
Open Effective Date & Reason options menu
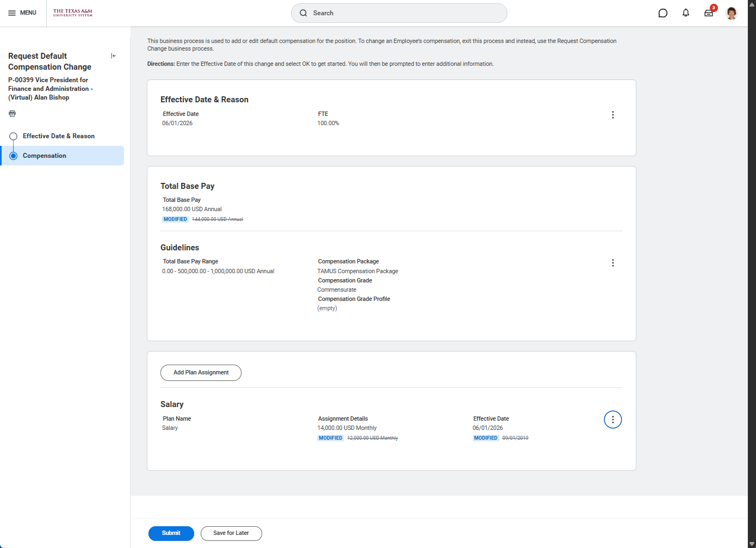612,115
